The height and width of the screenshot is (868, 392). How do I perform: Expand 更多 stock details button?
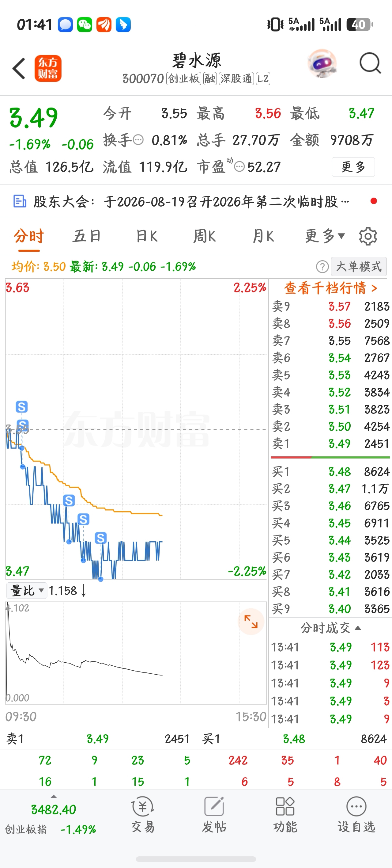click(353, 167)
